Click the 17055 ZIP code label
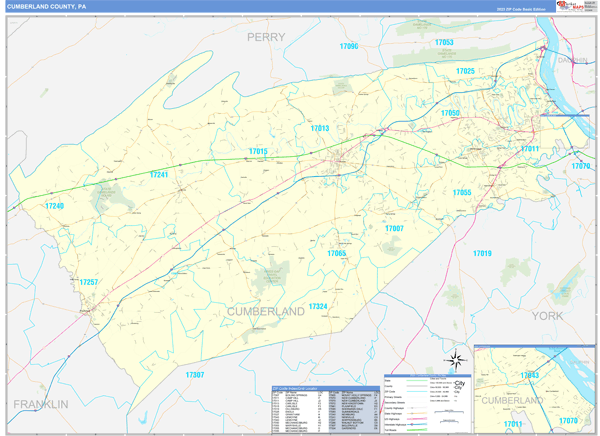600x436 pixels. [461, 192]
